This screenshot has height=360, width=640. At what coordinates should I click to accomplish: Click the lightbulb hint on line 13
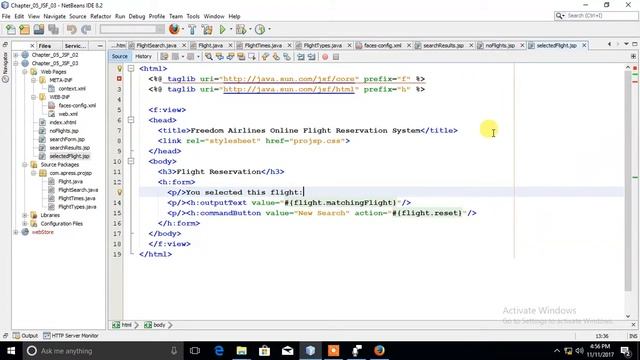click(120, 192)
